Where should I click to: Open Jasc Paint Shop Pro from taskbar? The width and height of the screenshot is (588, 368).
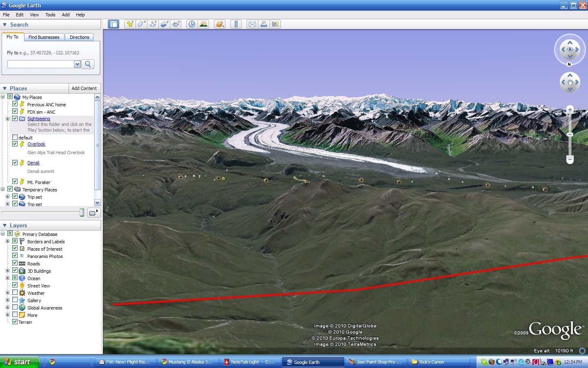(375, 362)
